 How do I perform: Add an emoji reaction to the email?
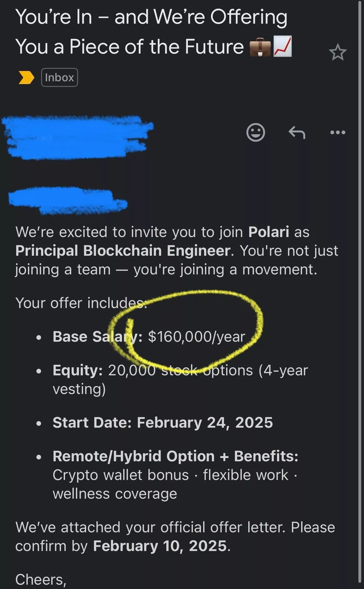256,132
